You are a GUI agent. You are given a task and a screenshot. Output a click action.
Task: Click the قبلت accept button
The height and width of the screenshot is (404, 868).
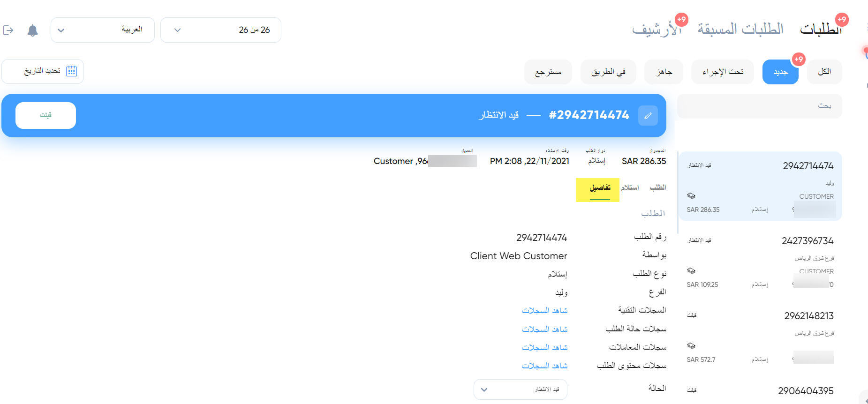(45, 115)
